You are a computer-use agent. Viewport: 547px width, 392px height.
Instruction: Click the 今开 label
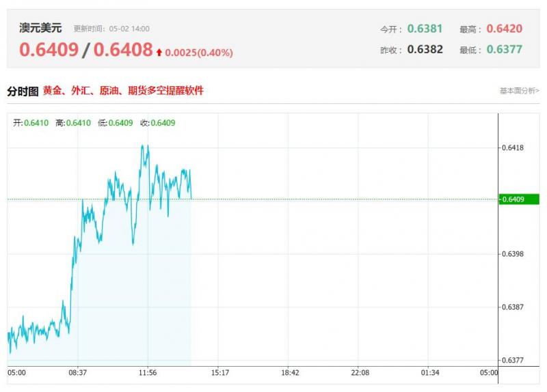tap(391, 29)
